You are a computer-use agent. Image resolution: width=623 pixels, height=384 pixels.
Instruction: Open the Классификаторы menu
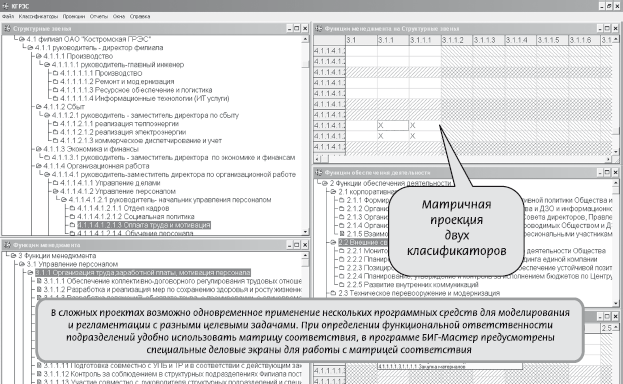point(38,16)
